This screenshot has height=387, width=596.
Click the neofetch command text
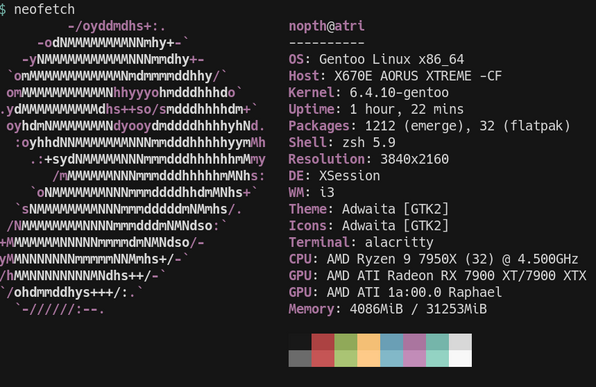pos(44,9)
